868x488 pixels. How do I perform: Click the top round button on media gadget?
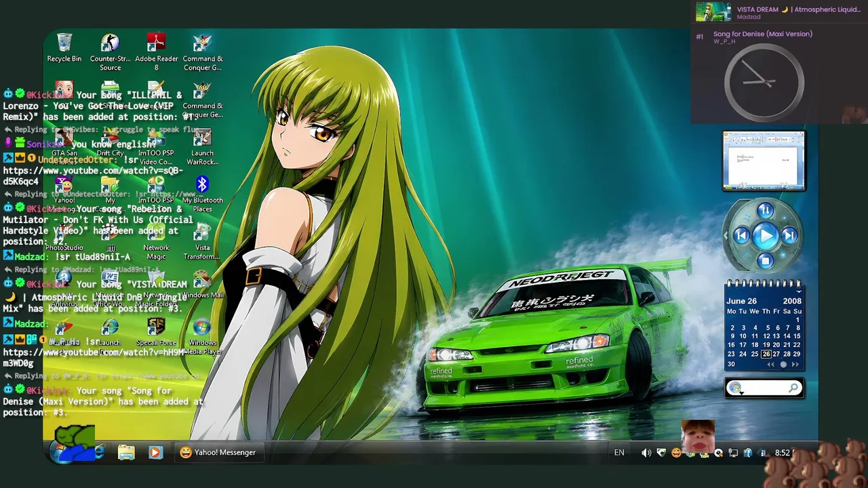point(766,210)
